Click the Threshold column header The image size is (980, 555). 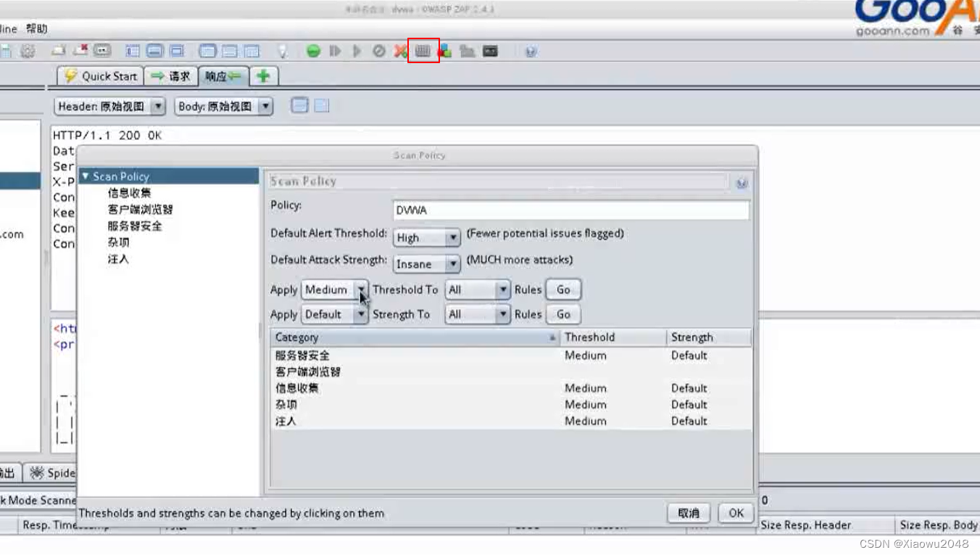(x=613, y=337)
